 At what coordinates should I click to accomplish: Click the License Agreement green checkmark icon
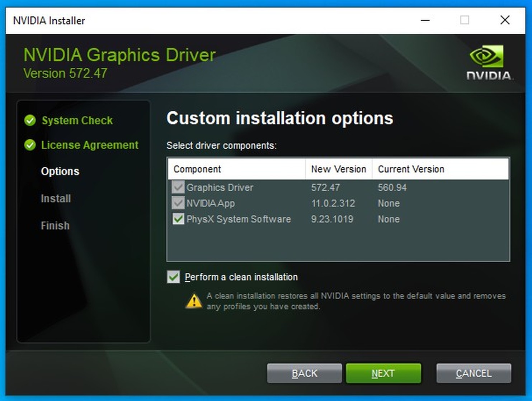[x=30, y=145]
